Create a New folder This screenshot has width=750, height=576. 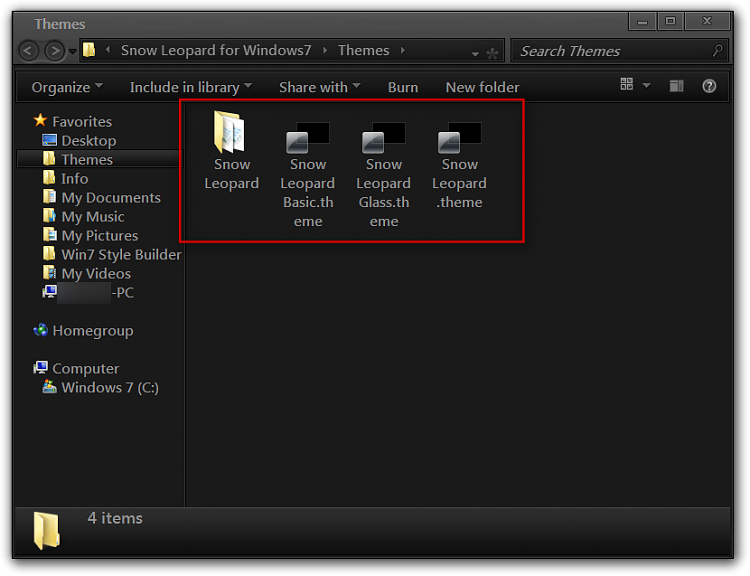(x=482, y=87)
